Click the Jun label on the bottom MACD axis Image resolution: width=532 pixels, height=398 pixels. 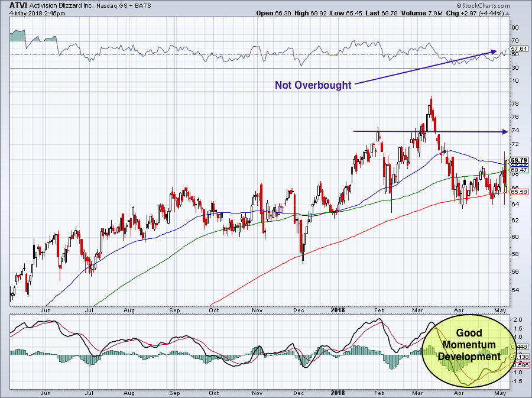point(46,393)
